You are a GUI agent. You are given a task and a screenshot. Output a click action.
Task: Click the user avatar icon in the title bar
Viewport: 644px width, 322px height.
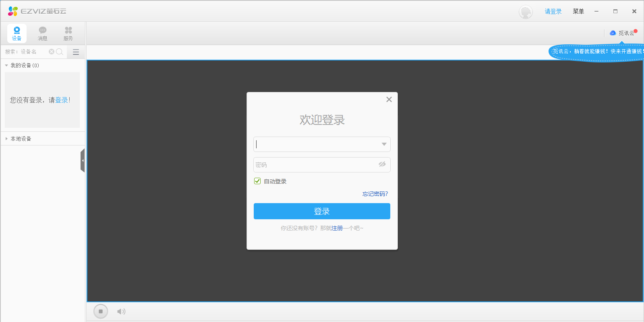click(x=526, y=12)
